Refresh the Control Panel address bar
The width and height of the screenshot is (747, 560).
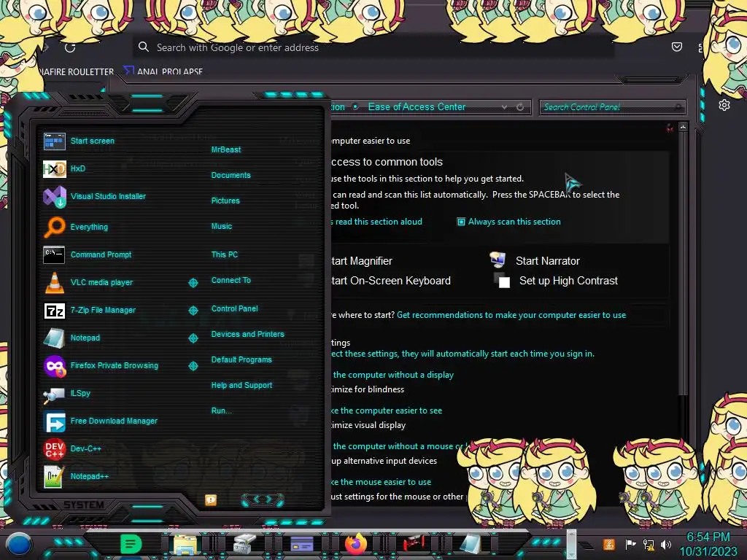tap(520, 107)
